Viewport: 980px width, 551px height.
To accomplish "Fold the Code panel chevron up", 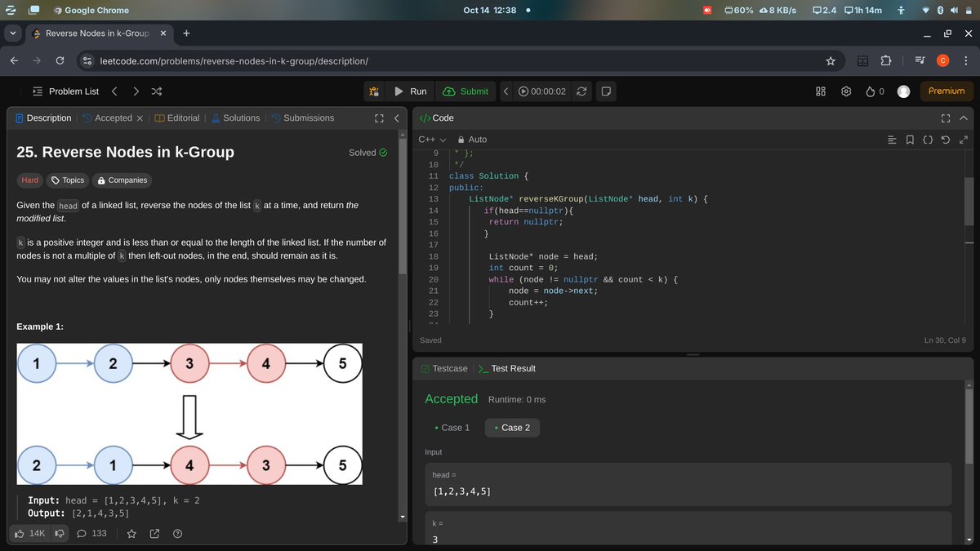I will click(x=964, y=118).
